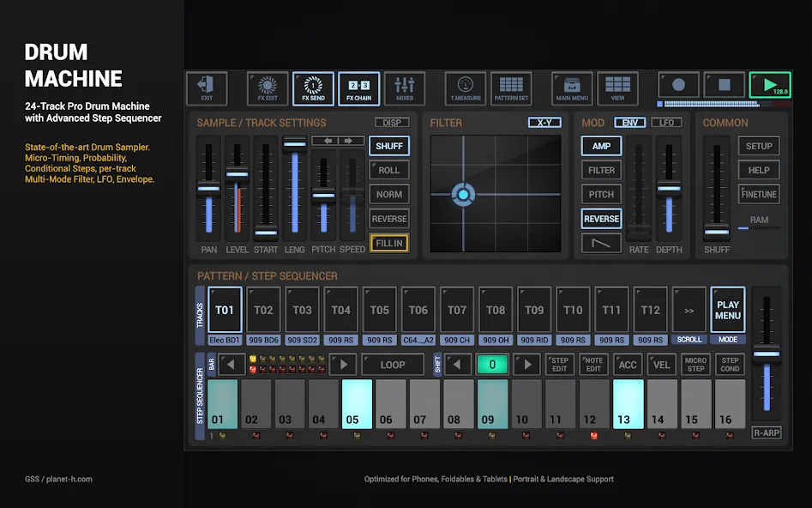Click the DISP button
The image size is (812, 508).
(392, 123)
